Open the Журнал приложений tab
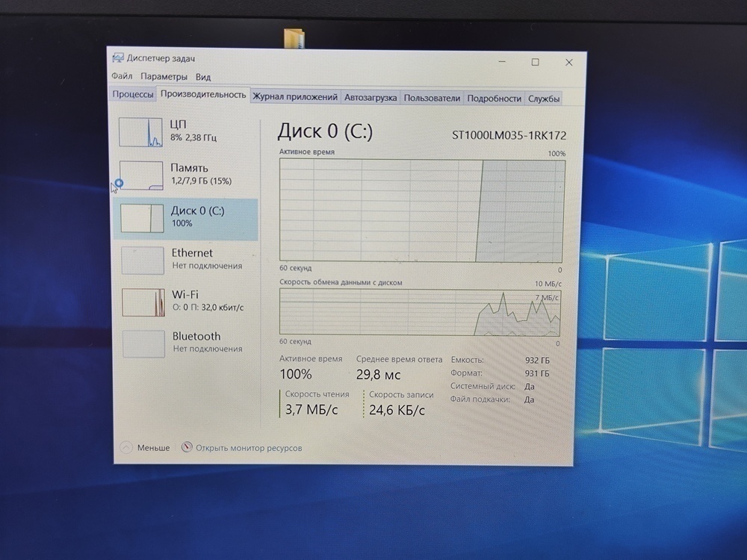The height and width of the screenshot is (560, 747). click(295, 96)
